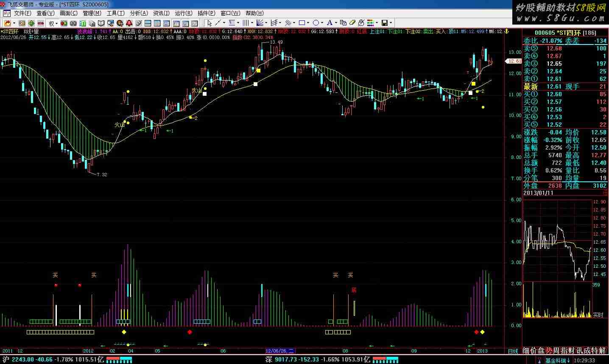Expand the back-arrow history dropdown
The image size is (609, 364).
14,23
